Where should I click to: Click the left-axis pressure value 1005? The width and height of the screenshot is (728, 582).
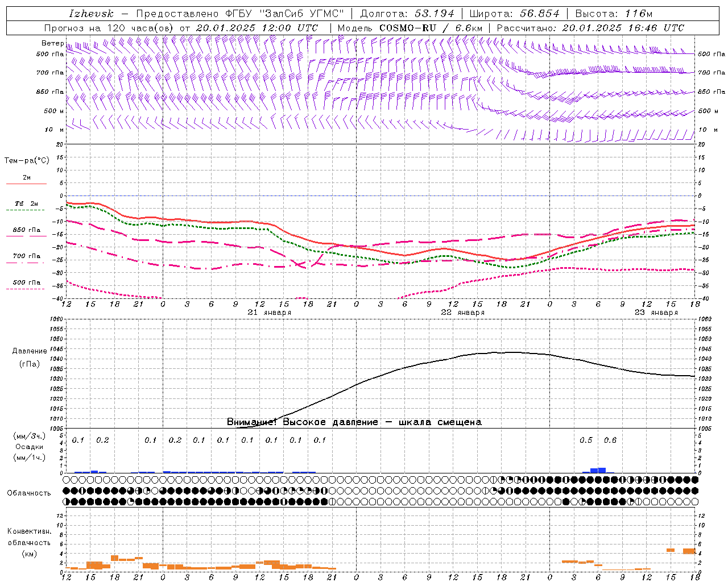(x=58, y=428)
